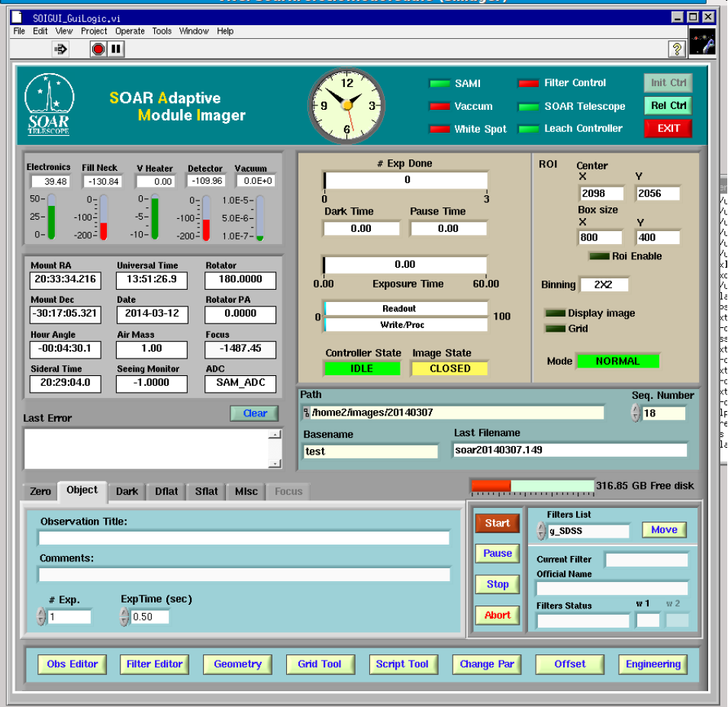728x707 pixels.
Task: Click the Observation Title input field
Action: coord(243,538)
